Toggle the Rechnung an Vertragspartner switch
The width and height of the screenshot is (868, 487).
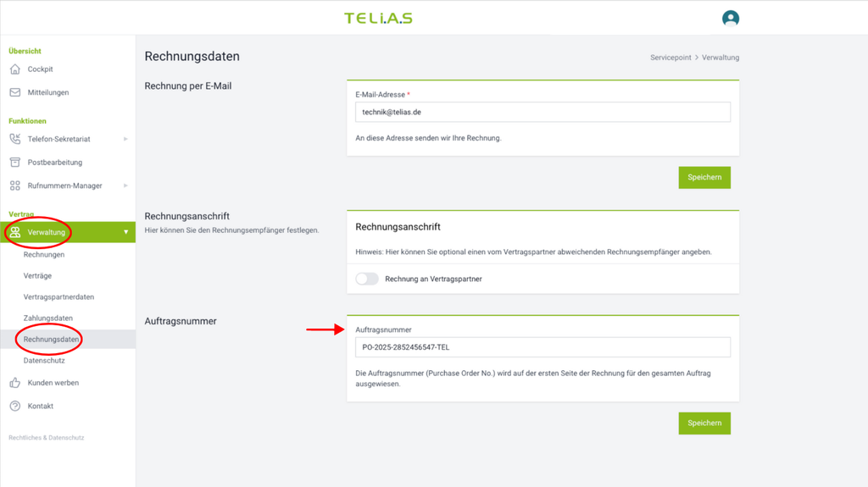[x=367, y=279]
